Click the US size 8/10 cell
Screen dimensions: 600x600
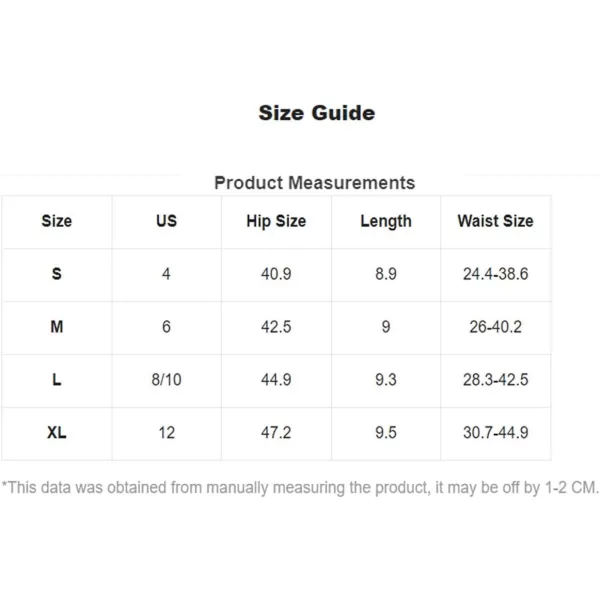166,380
